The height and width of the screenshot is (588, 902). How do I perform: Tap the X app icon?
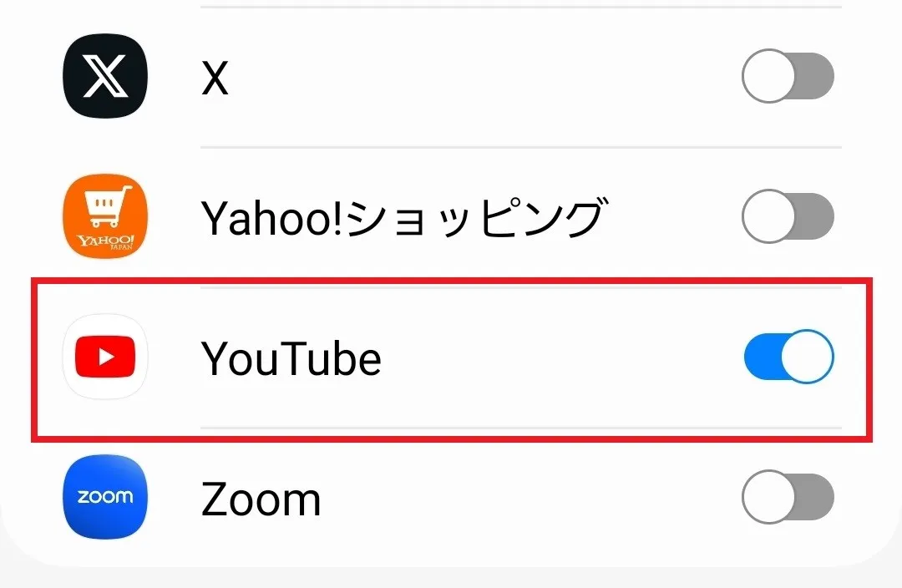(105, 76)
